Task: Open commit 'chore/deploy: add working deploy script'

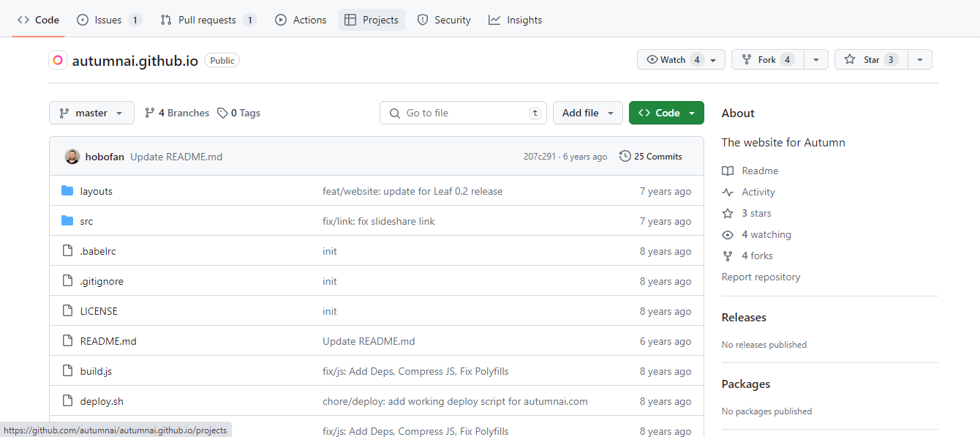Action: click(455, 401)
